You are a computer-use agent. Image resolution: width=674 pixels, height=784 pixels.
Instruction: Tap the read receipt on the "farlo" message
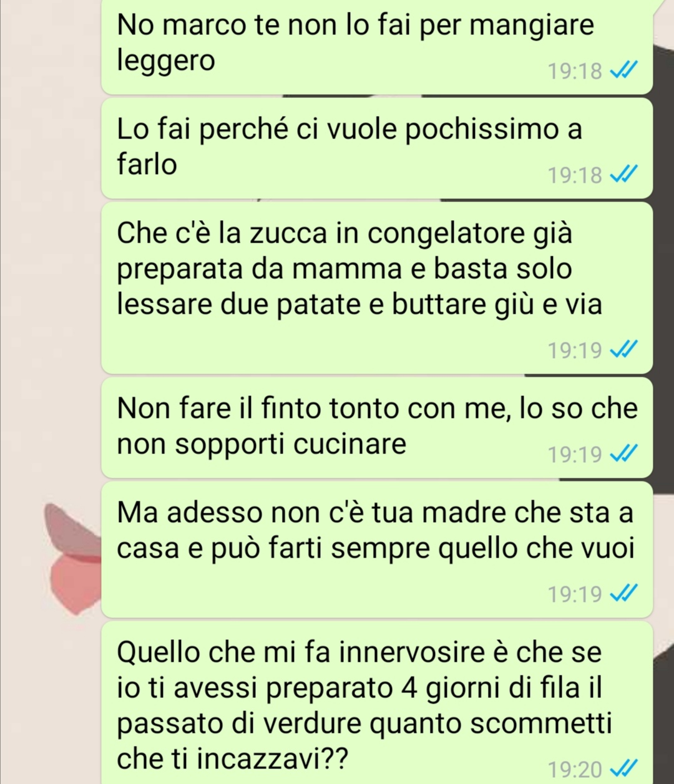(623, 176)
